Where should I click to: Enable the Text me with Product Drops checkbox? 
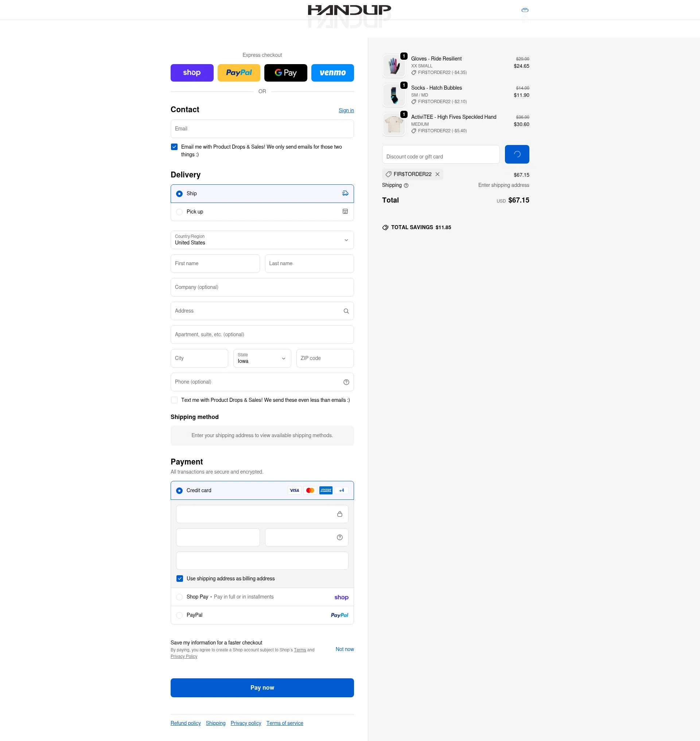click(174, 400)
